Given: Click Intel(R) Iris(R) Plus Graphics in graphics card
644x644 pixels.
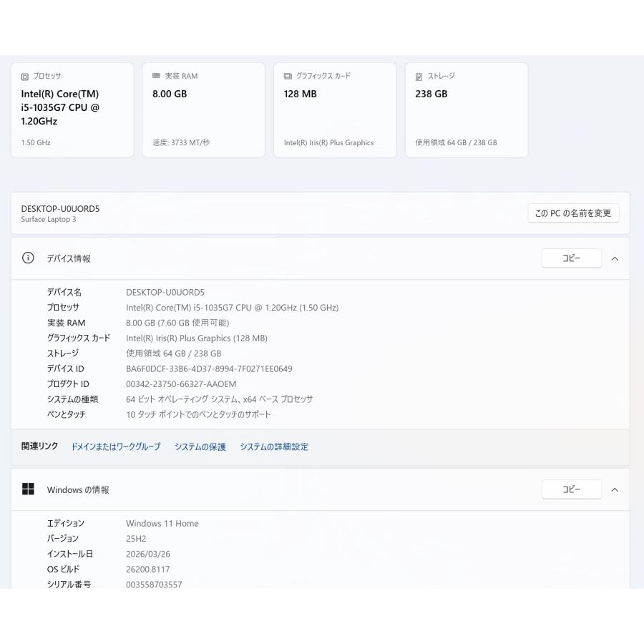Looking at the screenshot, I should [x=328, y=142].
